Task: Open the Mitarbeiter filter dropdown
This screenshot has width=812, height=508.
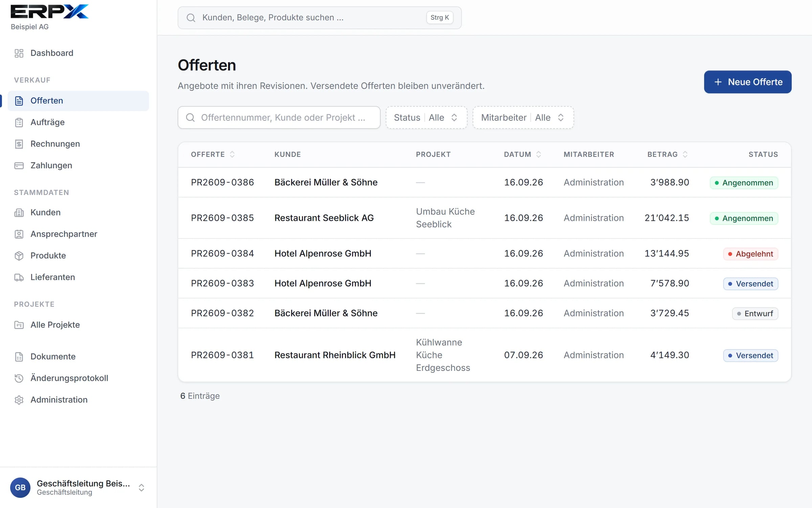Action: (523, 118)
